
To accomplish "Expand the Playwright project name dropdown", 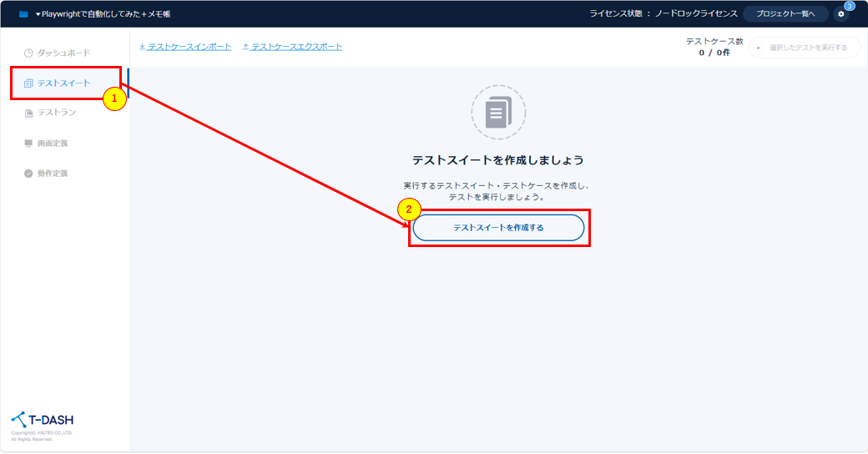I will point(103,14).
